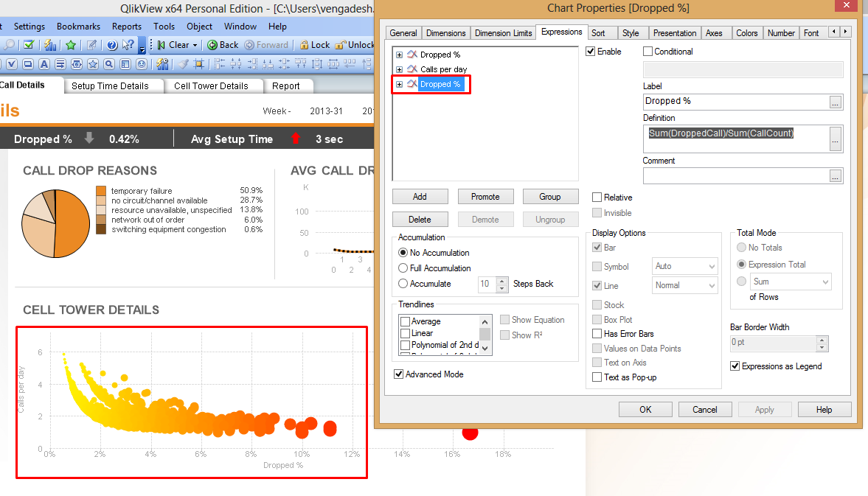Open the Bookmarks menu

(79, 27)
